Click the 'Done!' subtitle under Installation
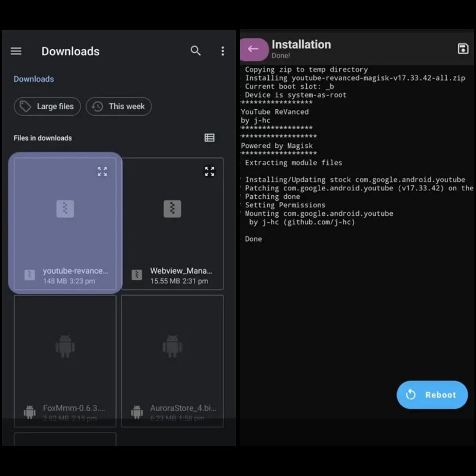476x476 pixels. (281, 56)
